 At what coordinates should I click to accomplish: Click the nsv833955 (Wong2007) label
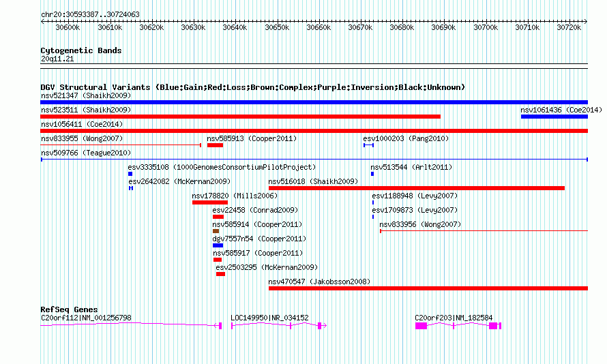tap(82, 138)
